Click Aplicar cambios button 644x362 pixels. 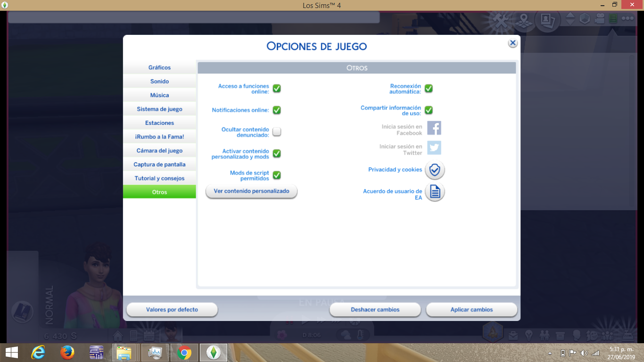[471, 310]
